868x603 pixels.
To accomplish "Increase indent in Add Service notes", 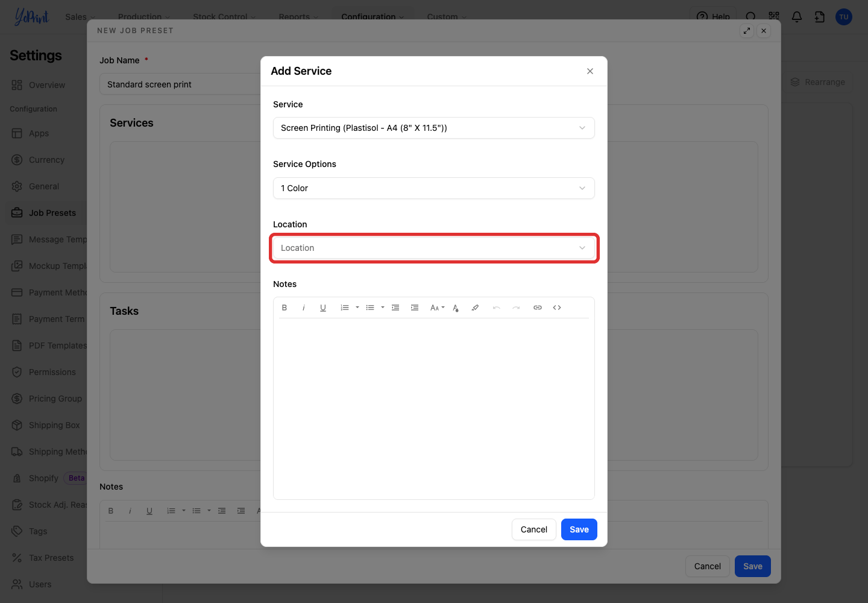I will click(x=415, y=308).
